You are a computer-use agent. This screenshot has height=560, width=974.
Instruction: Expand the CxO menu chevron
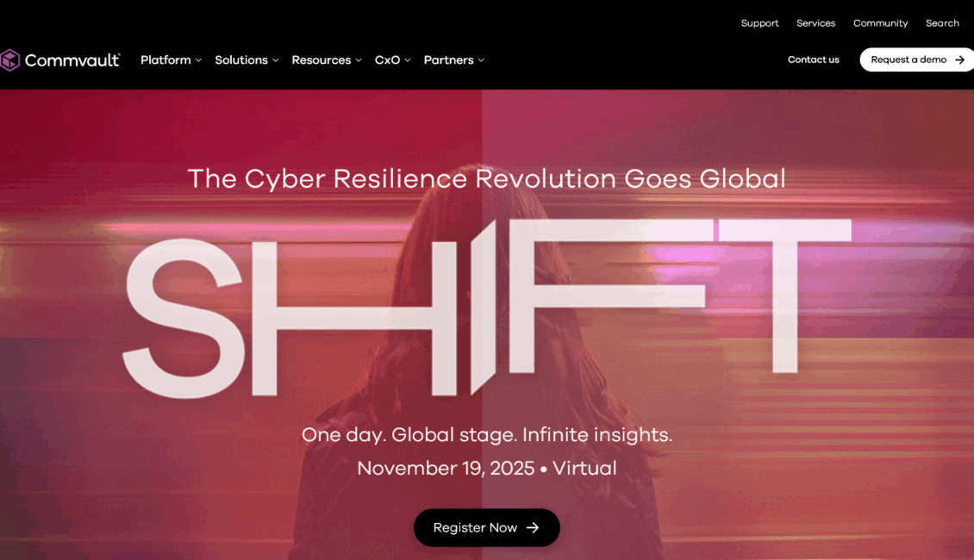(408, 61)
